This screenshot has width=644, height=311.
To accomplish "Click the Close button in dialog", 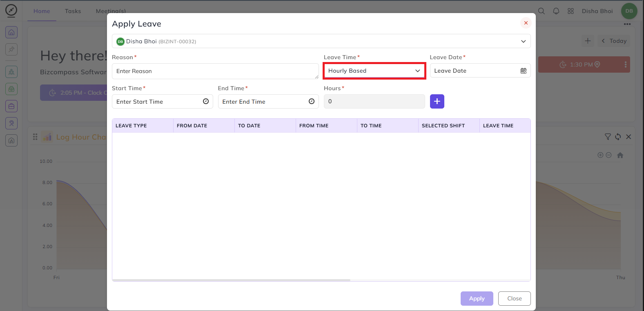I will [515, 298].
